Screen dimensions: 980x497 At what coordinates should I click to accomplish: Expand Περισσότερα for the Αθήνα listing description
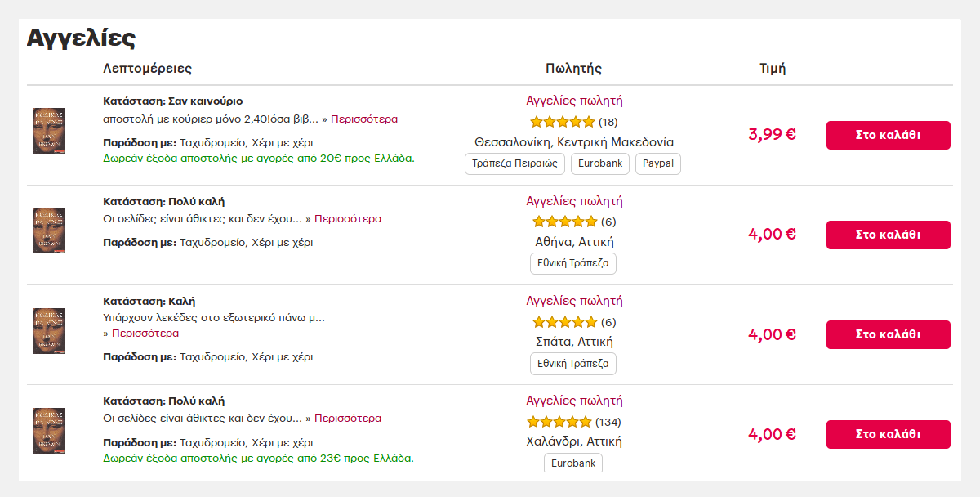point(348,219)
